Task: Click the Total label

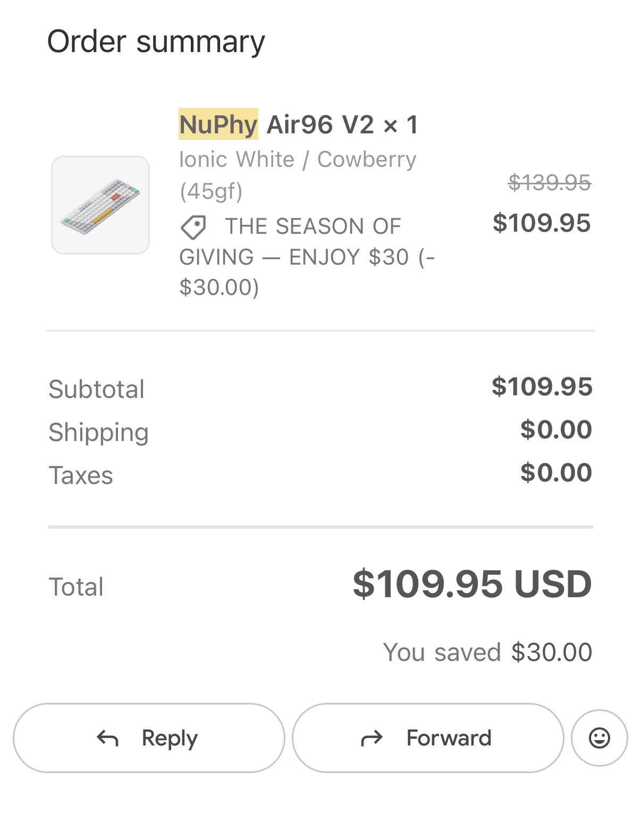Action: pyautogui.click(x=76, y=587)
